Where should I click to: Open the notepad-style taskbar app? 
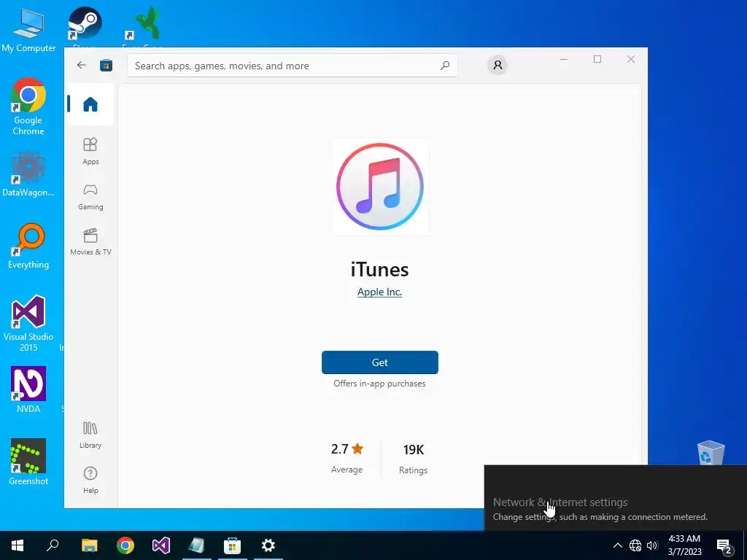click(x=196, y=545)
